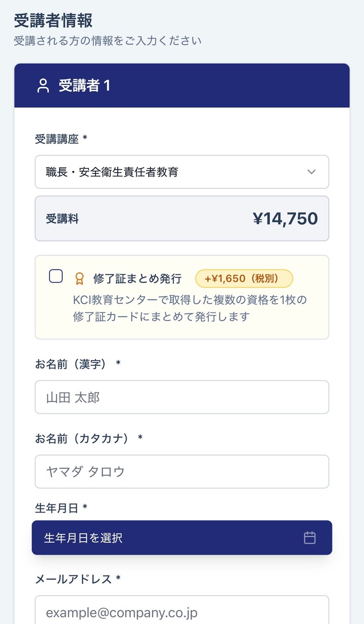Image resolution: width=364 pixels, height=624 pixels.
Task: Click the person icon in 受講者 1 header
Action: click(x=43, y=86)
